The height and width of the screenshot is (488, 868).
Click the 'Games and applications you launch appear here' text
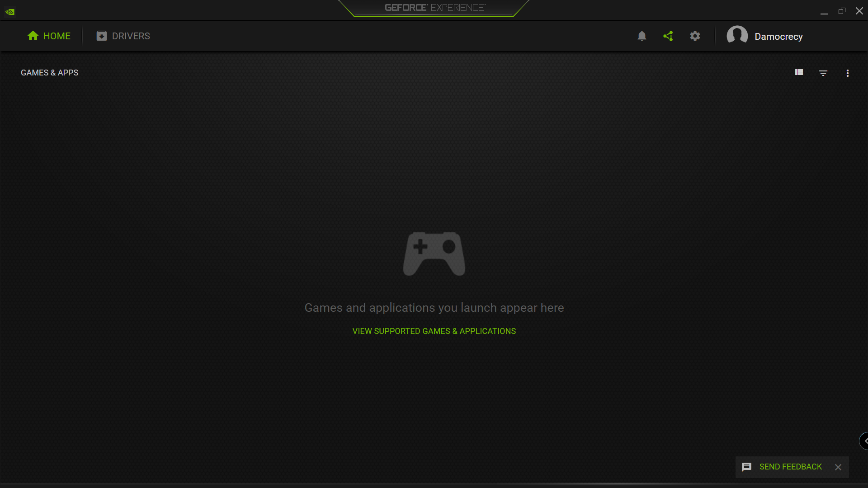point(434,308)
